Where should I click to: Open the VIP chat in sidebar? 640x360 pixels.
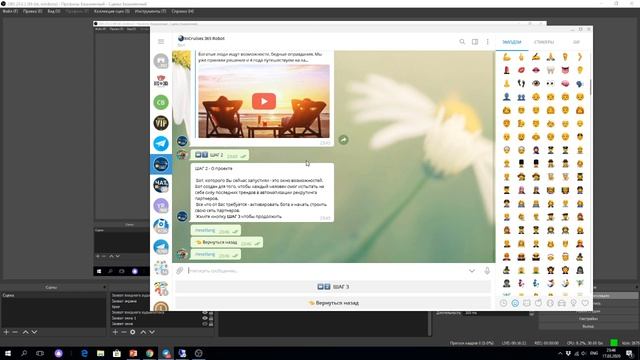click(161, 123)
